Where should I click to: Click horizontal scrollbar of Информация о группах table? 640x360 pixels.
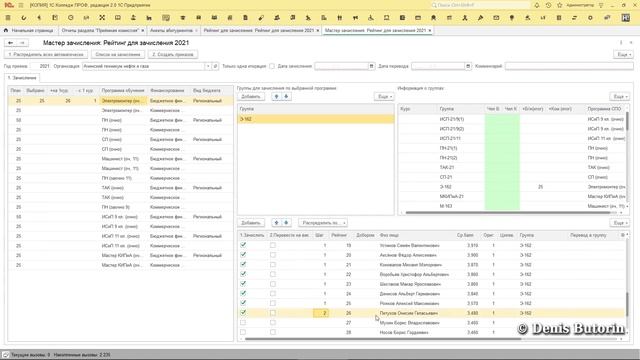click(508, 213)
